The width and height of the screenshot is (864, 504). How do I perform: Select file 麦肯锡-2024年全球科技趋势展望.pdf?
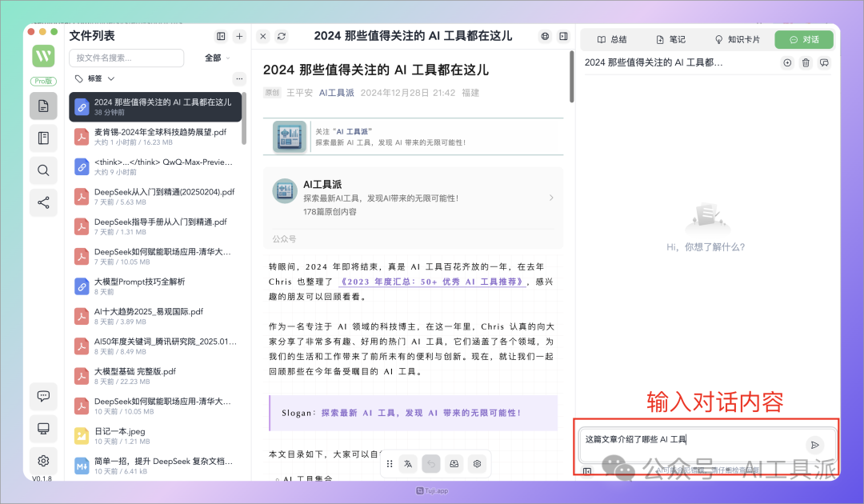155,137
